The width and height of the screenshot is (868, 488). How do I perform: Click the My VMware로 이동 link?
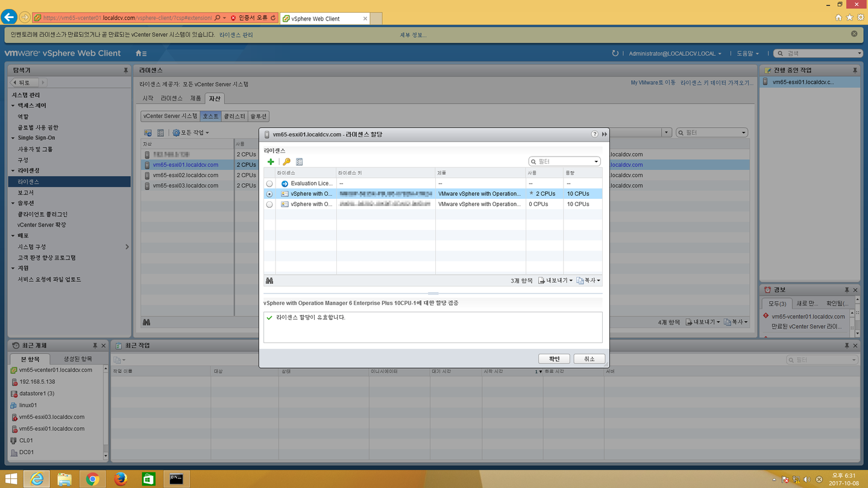(653, 83)
